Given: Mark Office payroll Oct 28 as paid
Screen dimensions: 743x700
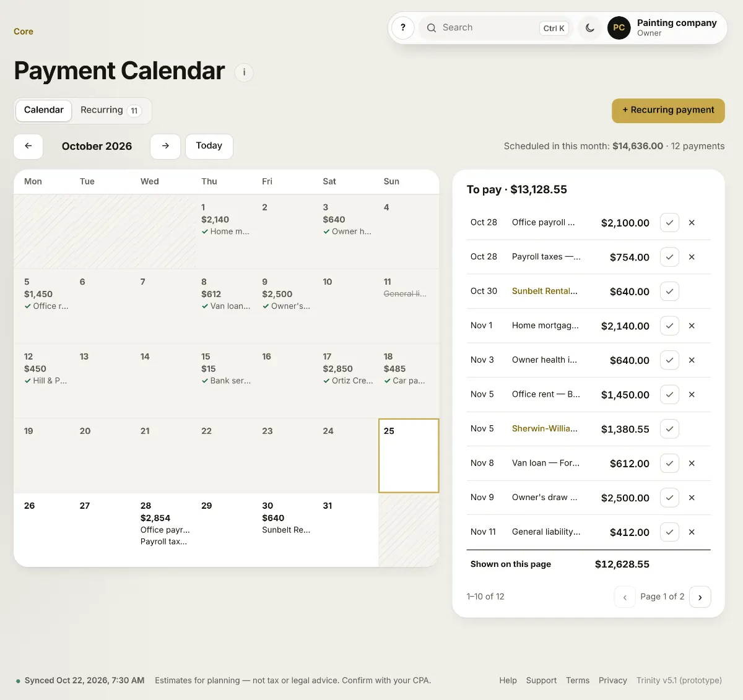Looking at the screenshot, I should click(x=669, y=223).
